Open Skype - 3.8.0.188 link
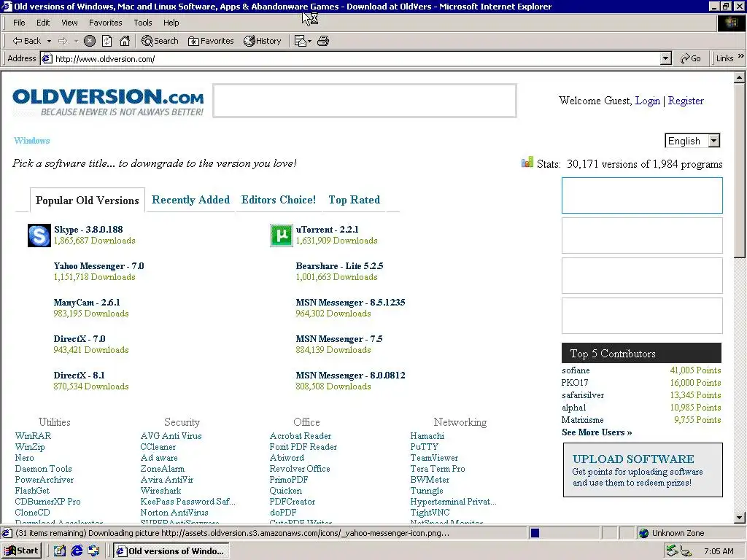This screenshot has width=747, height=560. [x=88, y=230]
